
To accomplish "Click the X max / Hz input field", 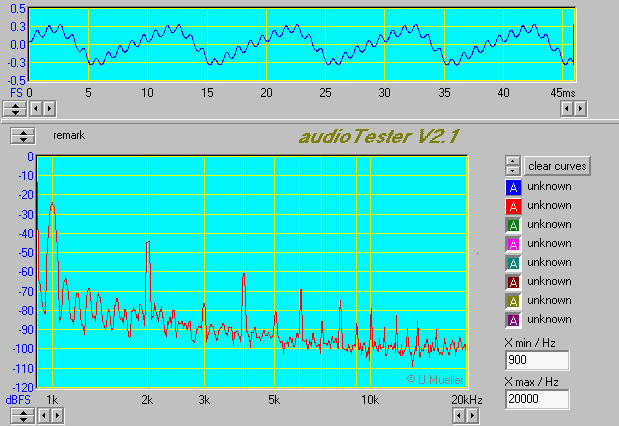I will point(537,399).
